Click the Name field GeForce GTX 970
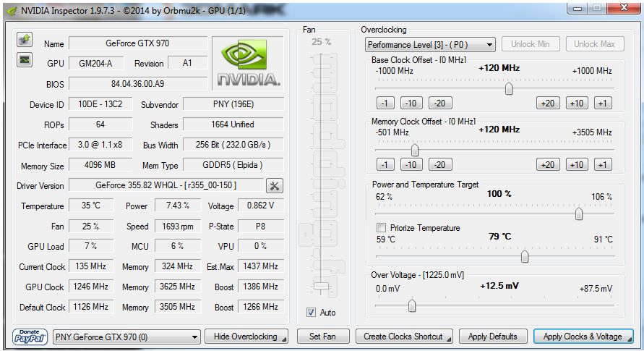The height and width of the screenshot is (351, 644). [137, 43]
